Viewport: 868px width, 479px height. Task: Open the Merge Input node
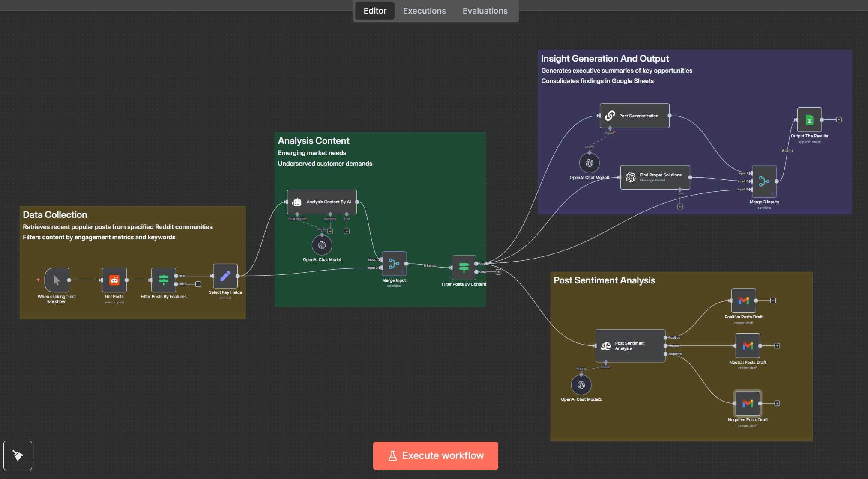(x=394, y=264)
